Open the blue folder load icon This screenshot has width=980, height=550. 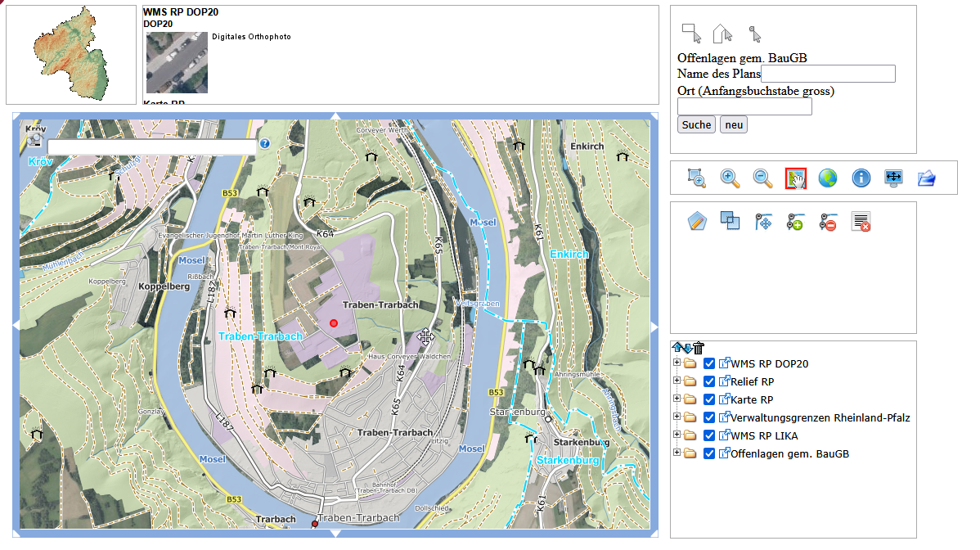pos(926,178)
